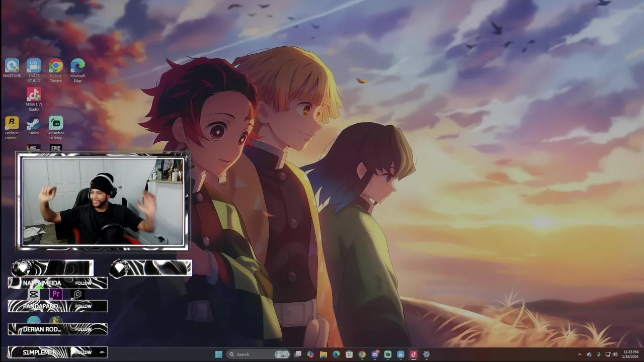The image size is (644, 362).
Task: Open Microsoft Store from the taskbar
Action: coord(349,354)
